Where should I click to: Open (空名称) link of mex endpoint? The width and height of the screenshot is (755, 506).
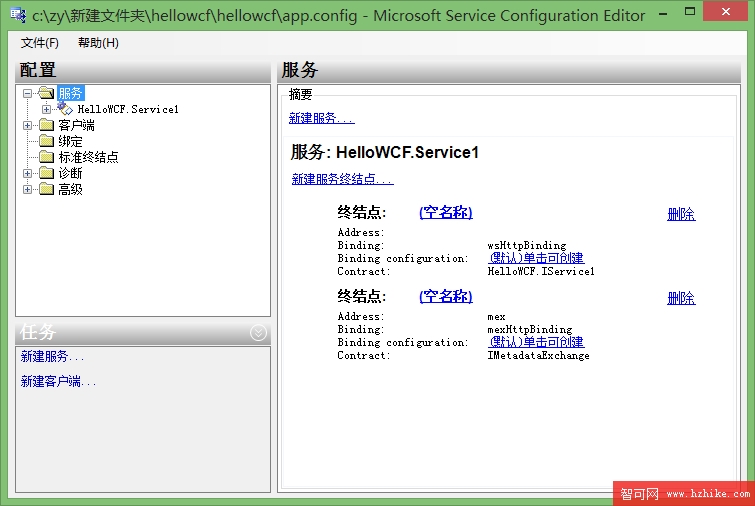click(x=446, y=296)
